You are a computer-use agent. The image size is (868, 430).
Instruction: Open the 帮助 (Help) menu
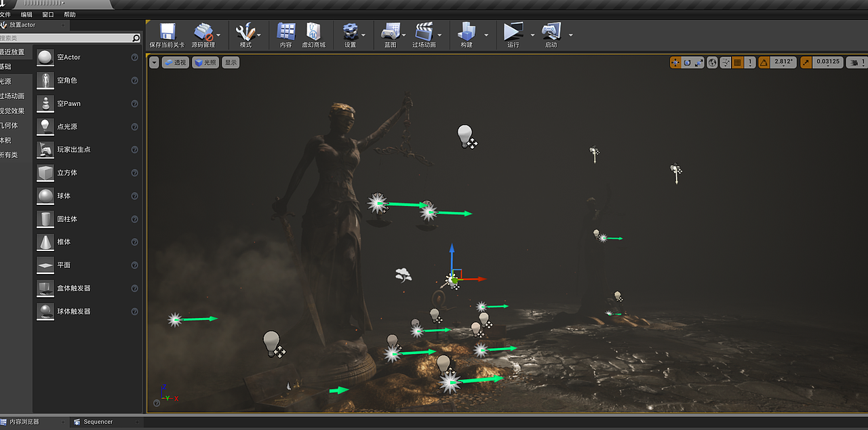tap(70, 14)
